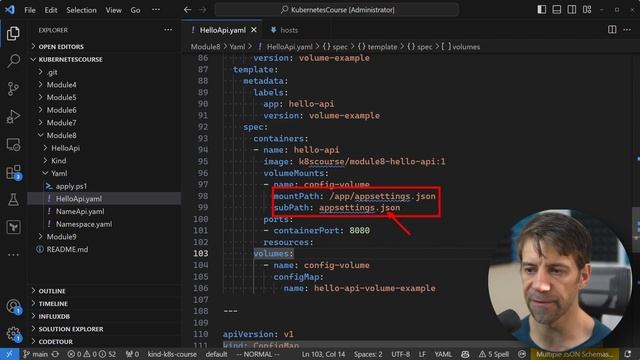The image size is (640, 360).
Task: Toggle bottom panel layout icon
Action: click(557, 9)
